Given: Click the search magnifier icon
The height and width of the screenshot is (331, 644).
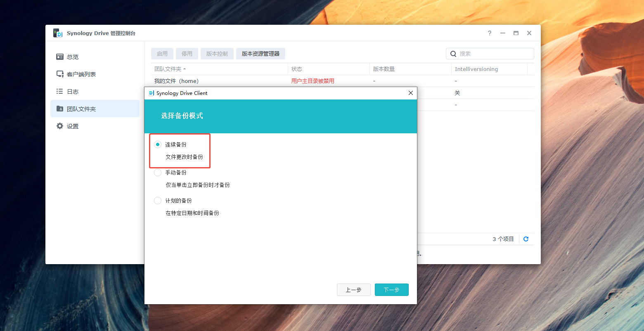Looking at the screenshot, I should [453, 54].
